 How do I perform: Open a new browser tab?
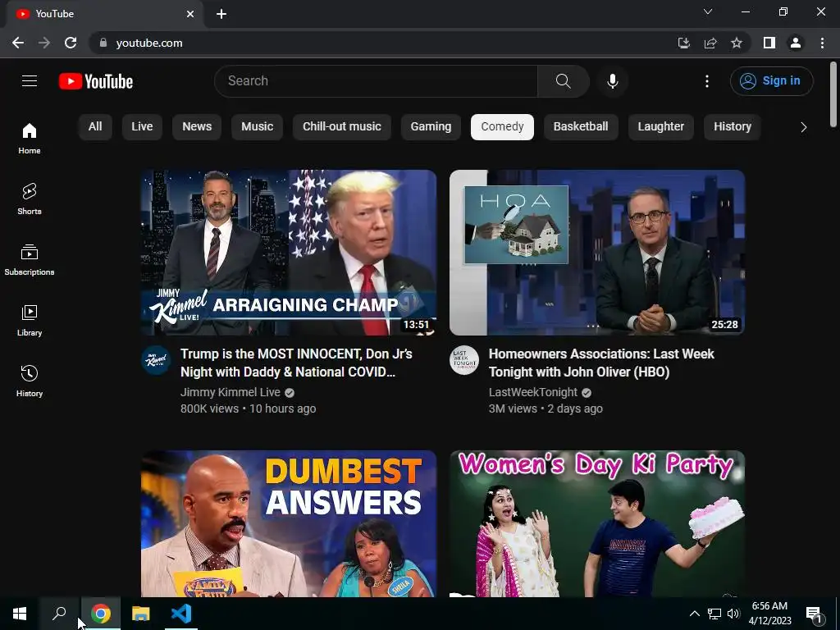click(x=221, y=14)
